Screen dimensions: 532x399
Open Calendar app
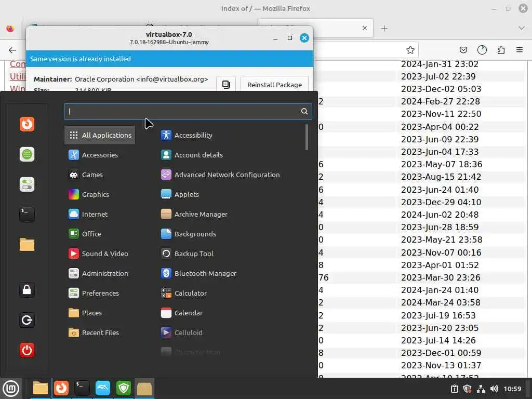(181, 313)
